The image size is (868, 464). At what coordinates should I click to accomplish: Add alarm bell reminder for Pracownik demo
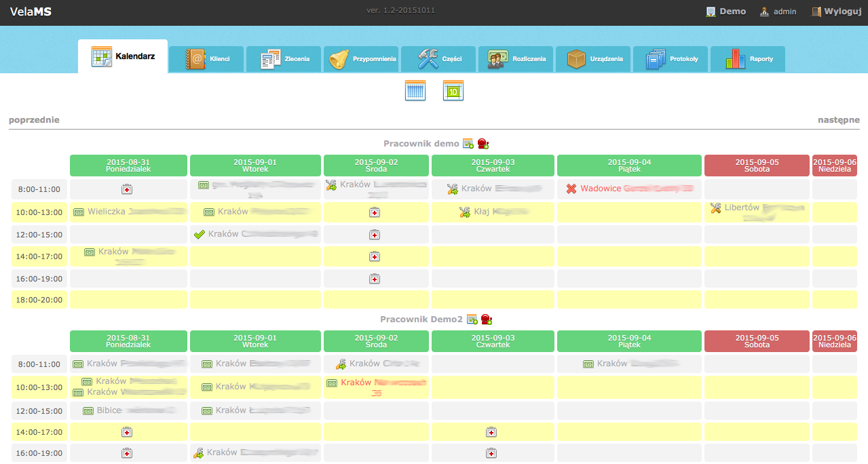tap(483, 144)
